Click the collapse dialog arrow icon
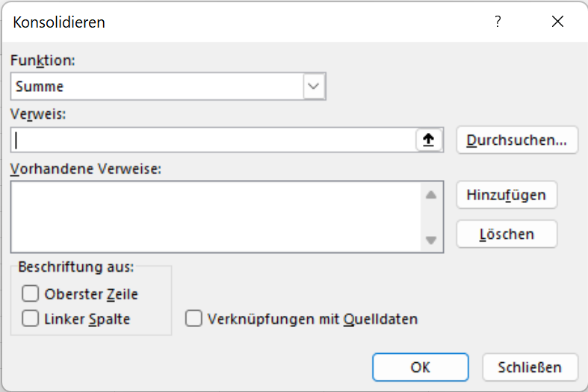588x392 pixels. pyautogui.click(x=429, y=140)
